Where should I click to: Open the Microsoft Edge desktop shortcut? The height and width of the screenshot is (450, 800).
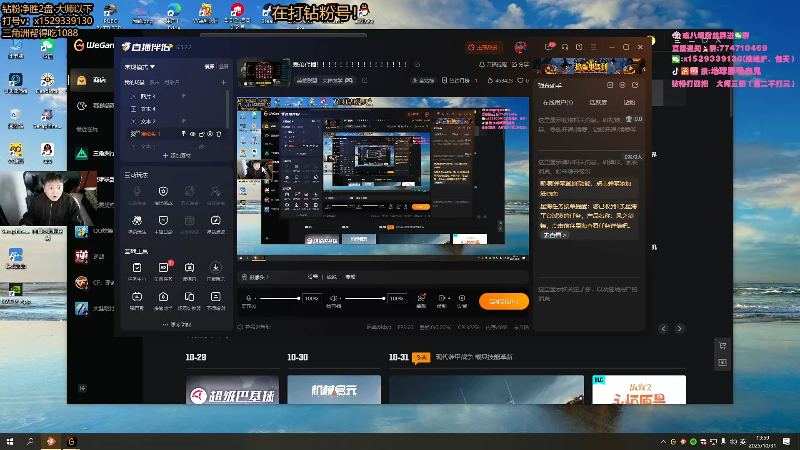point(174,11)
